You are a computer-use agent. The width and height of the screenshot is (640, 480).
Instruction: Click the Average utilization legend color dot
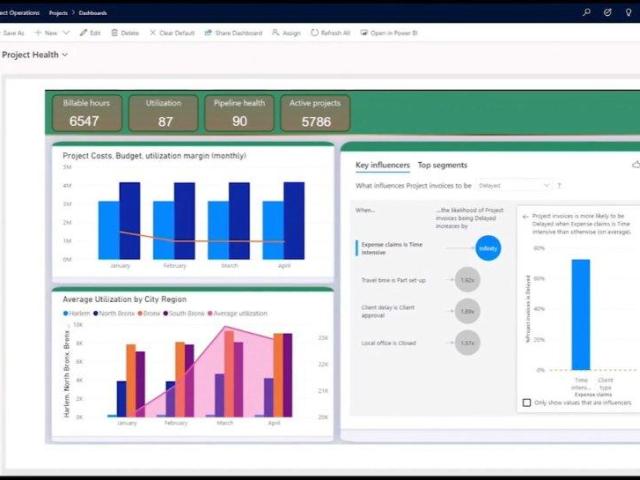pyautogui.click(x=210, y=313)
